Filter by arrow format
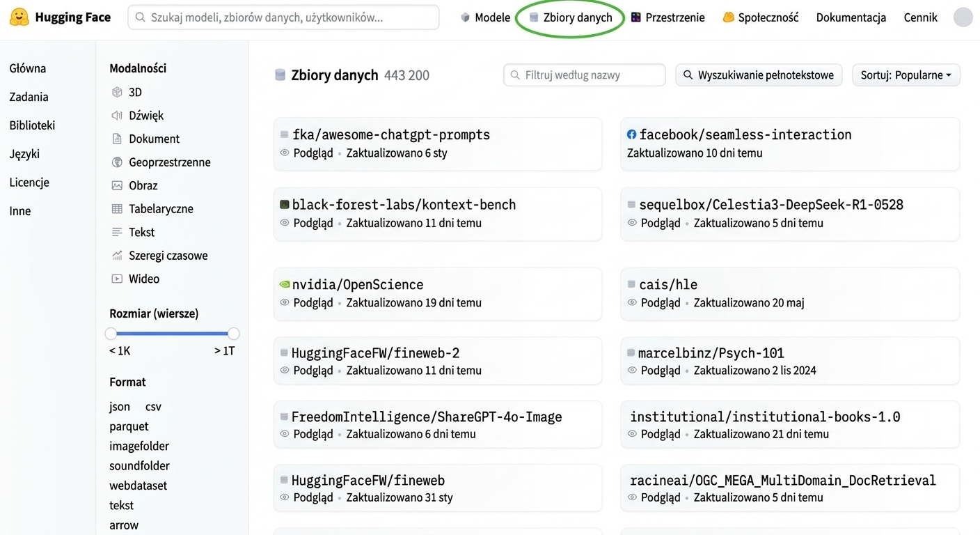980x535 pixels. coord(124,525)
